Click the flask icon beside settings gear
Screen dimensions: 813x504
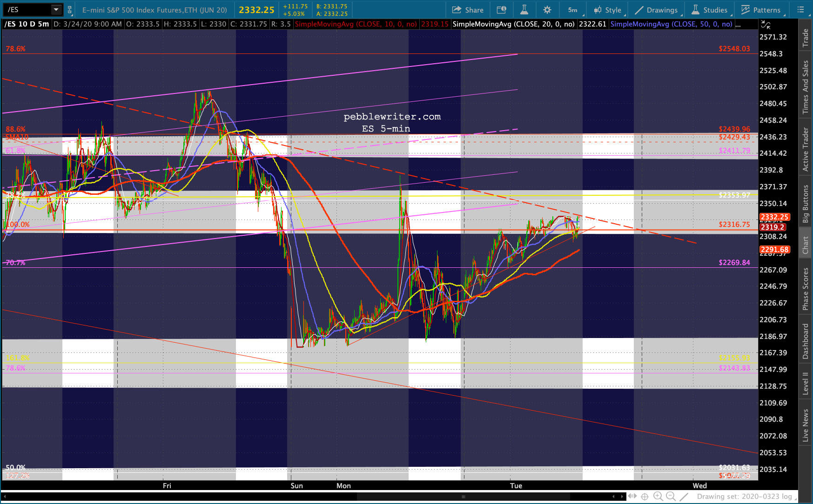click(524, 10)
